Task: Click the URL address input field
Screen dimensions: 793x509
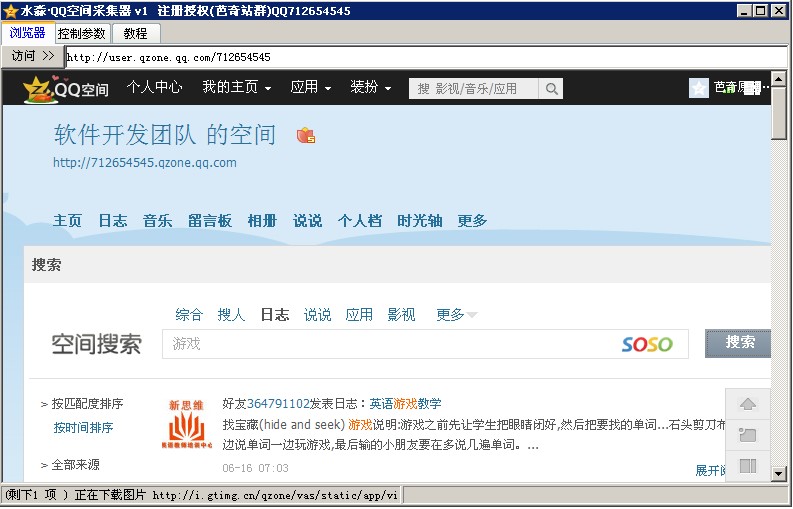Action: pyautogui.click(x=426, y=57)
